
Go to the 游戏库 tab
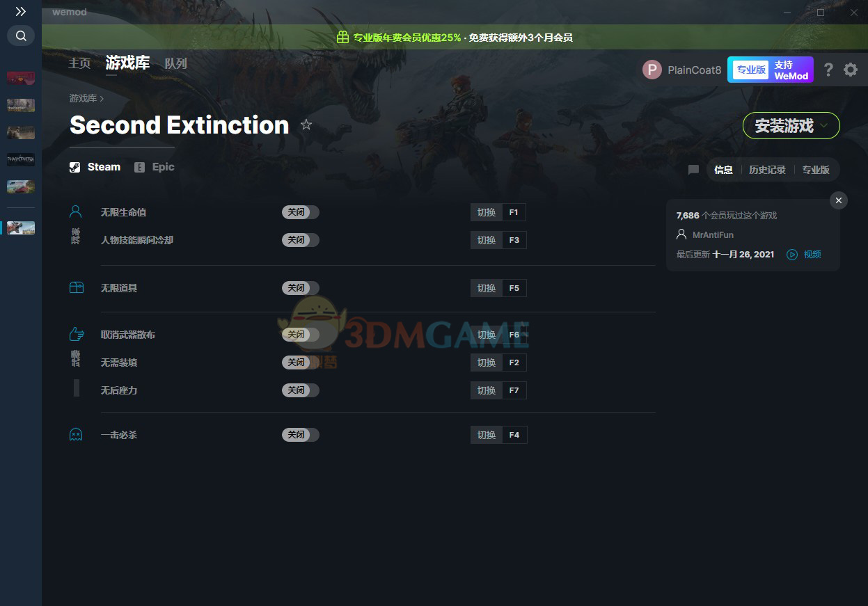(127, 63)
